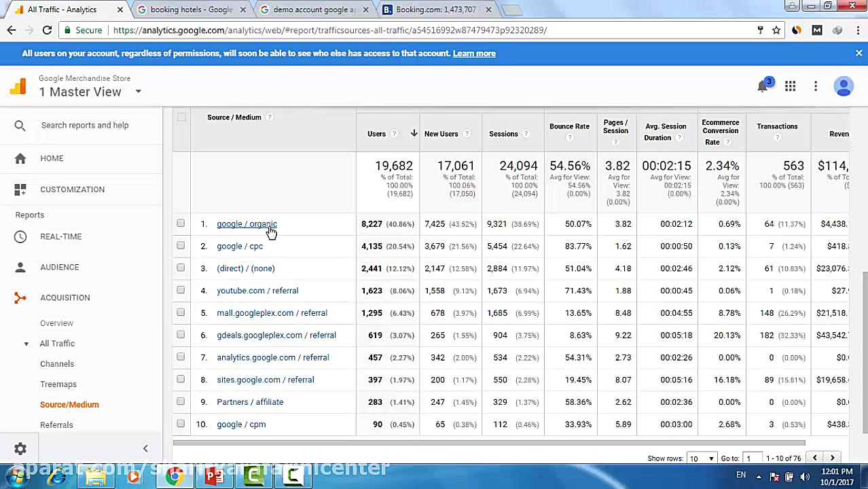The image size is (868, 489).
Task: Check the mall.googleplex.com row checkbox
Action: tap(181, 312)
